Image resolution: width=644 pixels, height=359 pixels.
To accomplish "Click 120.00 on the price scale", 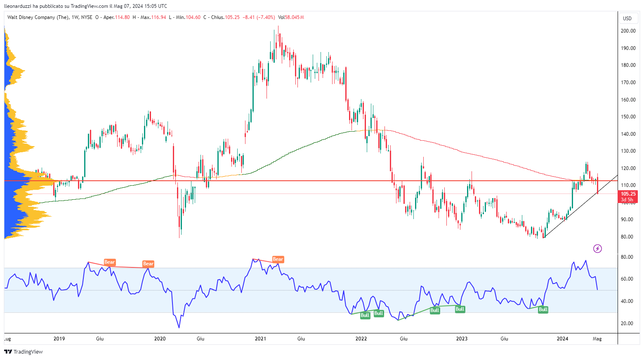I will [x=628, y=168].
